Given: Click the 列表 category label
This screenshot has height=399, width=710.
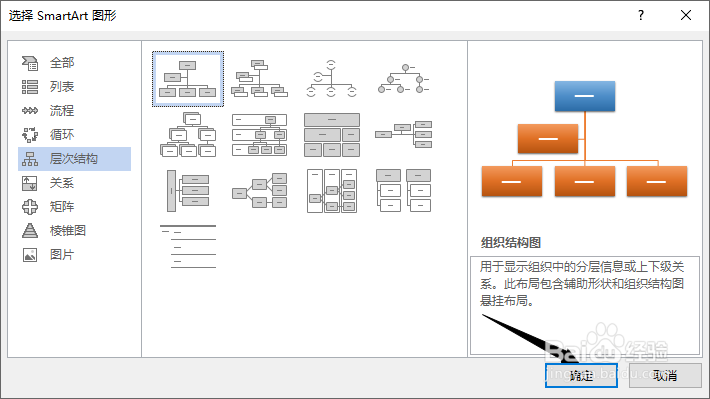Looking at the screenshot, I should 62,87.
